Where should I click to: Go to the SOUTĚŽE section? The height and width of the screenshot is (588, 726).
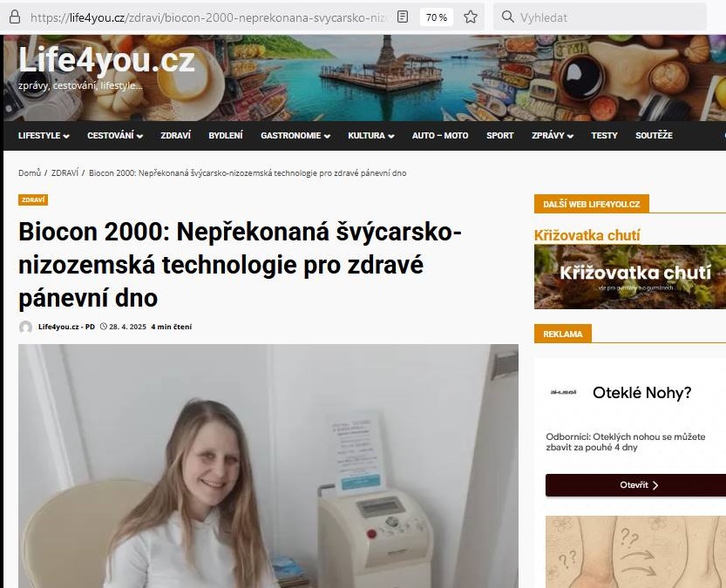point(654,136)
